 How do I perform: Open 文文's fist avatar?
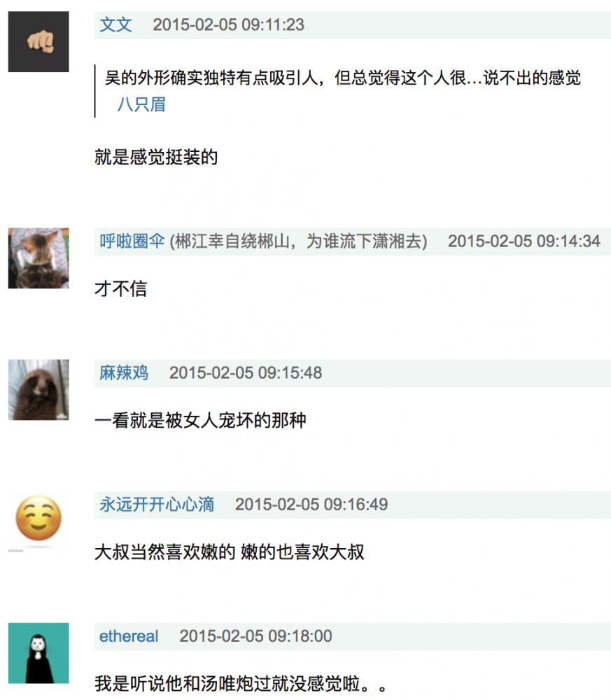coord(38,41)
